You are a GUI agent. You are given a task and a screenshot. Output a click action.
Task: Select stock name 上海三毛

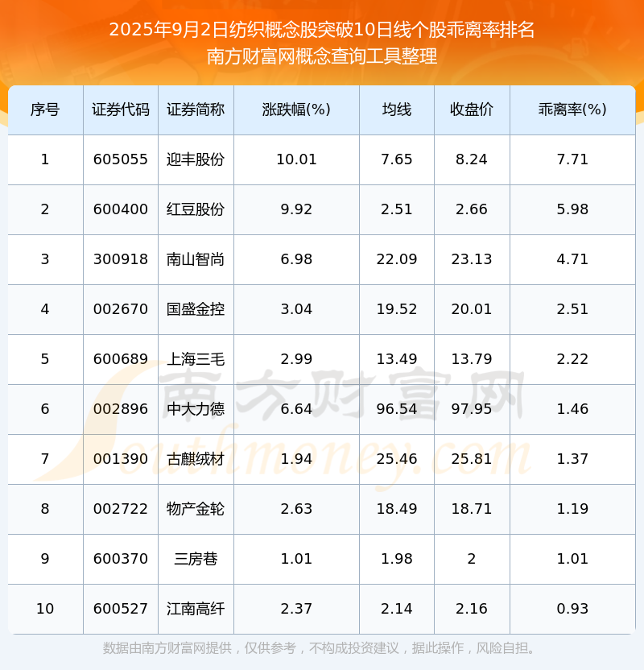tap(196, 359)
